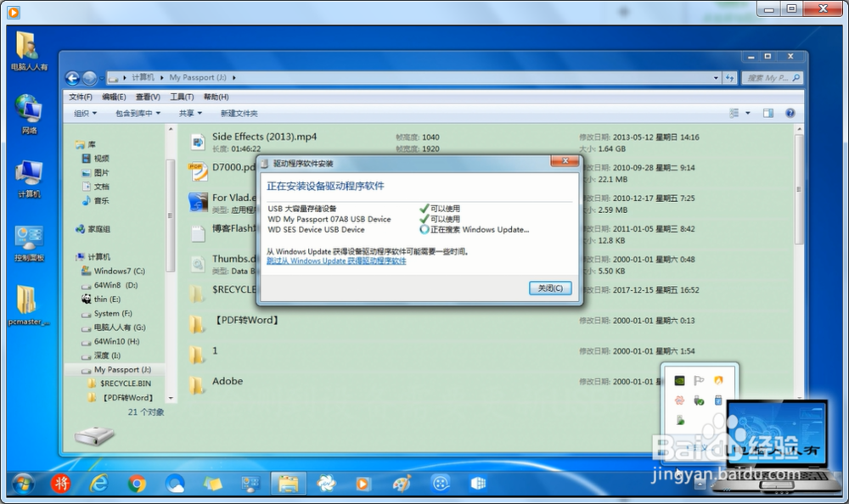The image size is (849, 504).
Task: Click the orange shield tray icon
Action: tap(718, 381)
